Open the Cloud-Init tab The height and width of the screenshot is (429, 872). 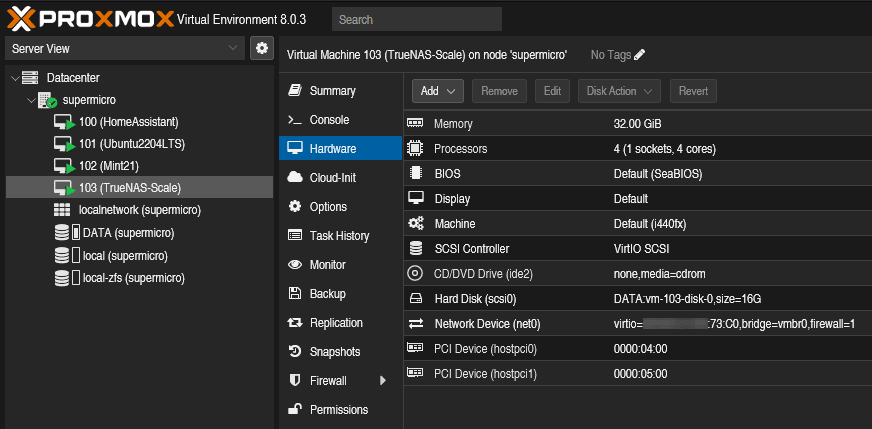pyautogui.click(x=340, y=177)
